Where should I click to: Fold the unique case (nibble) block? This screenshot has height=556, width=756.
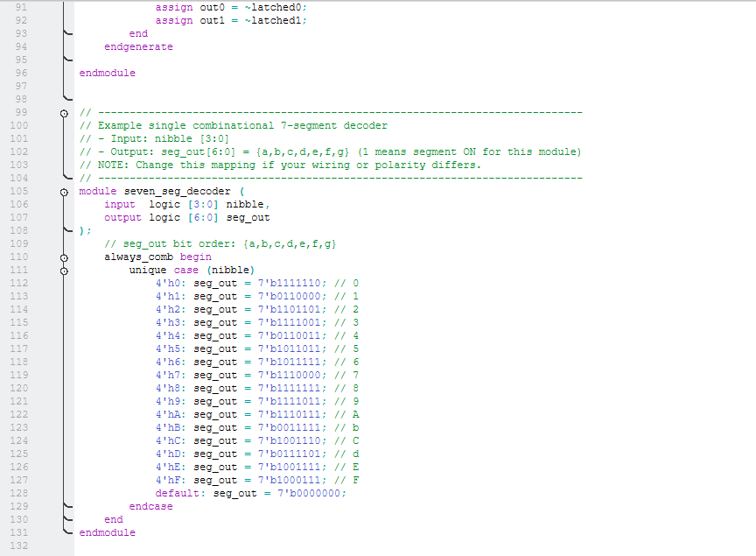64,271
